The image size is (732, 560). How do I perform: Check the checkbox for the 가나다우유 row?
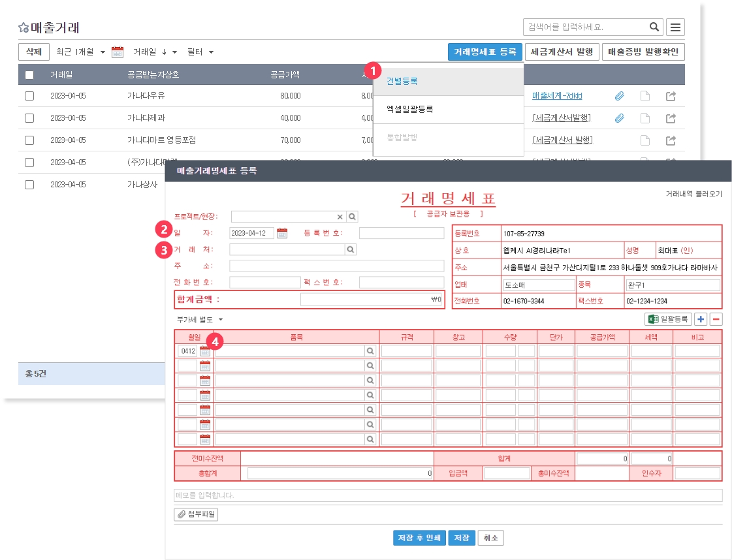(29, 96)
